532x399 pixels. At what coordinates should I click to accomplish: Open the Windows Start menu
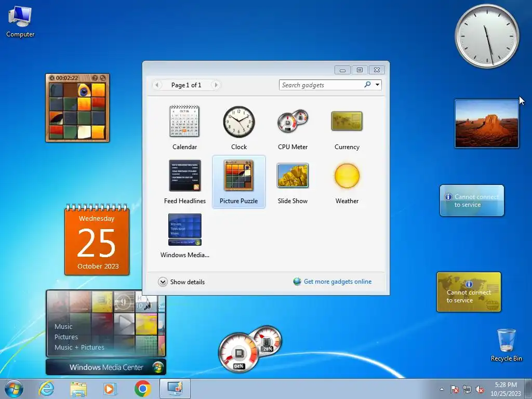(14, 389)
